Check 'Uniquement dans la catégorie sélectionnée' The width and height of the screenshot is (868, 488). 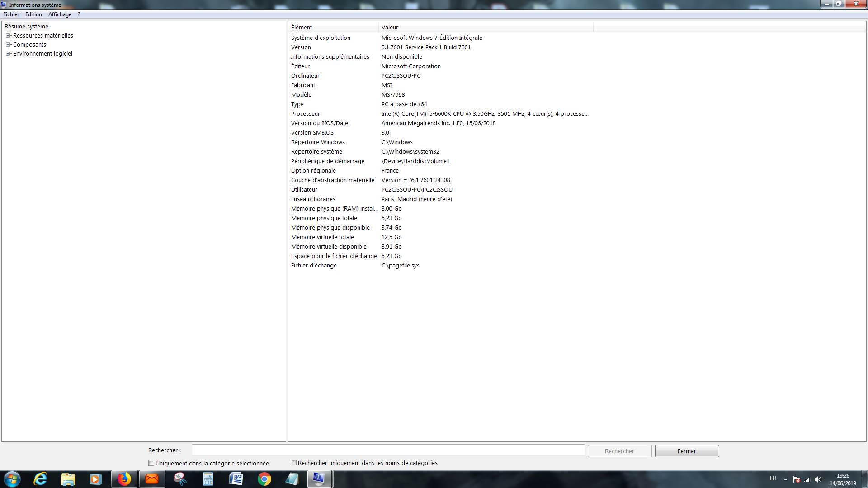(151, 463)
